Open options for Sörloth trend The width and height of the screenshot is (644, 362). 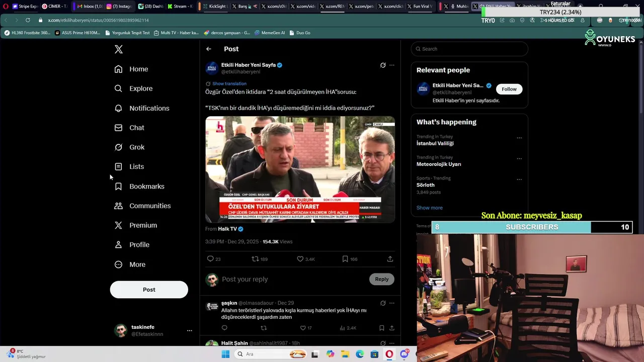pyautogui.click(x=519, y=179)
